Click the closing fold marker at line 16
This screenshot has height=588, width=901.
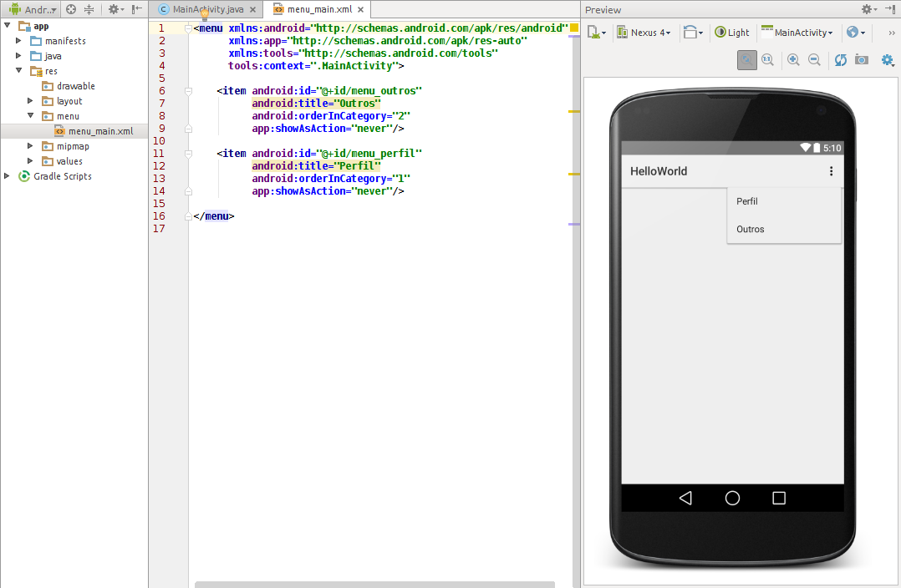pos(188,216)
